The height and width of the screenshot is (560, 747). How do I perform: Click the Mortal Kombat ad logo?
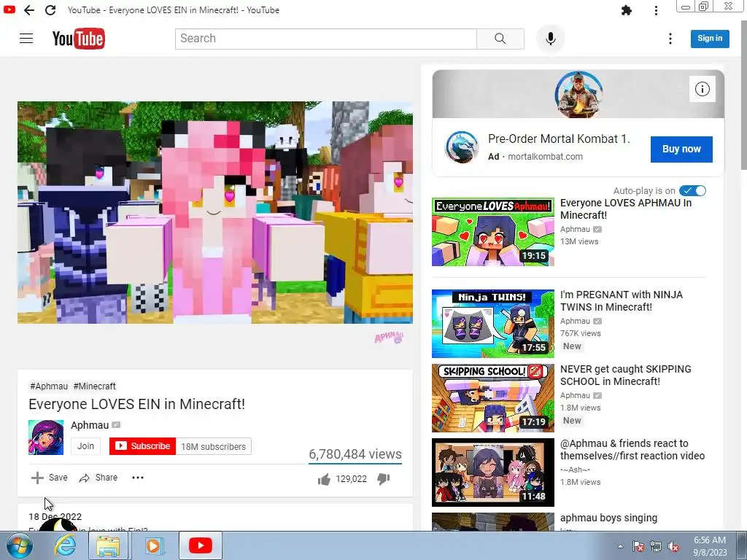pyautogui.click(x=462, y=147)
